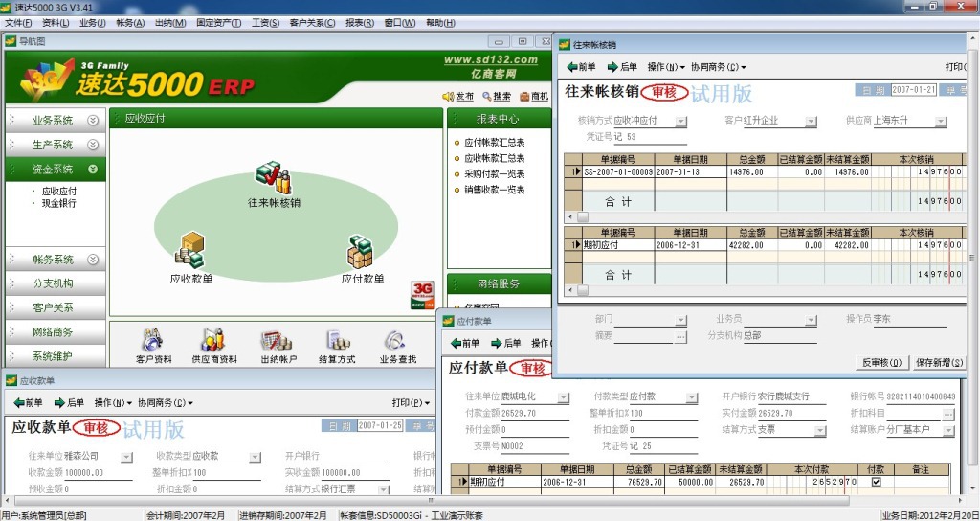Expand the 生产系统 sidebar section
This screenshot has height=521, width=980.
93,145
